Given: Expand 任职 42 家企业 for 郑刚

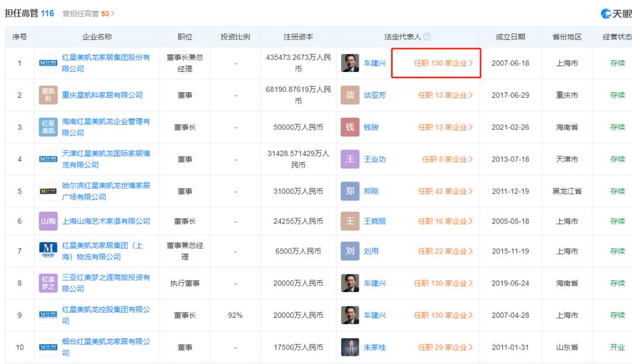Looking at the screenshot, I should click(445, 191).
